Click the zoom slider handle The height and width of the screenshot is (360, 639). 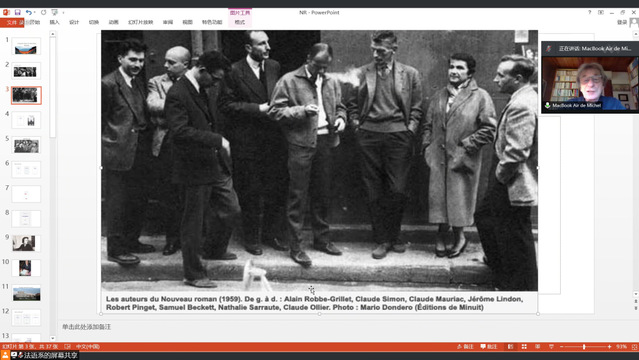pyautogui.click(x=584, y=347)
